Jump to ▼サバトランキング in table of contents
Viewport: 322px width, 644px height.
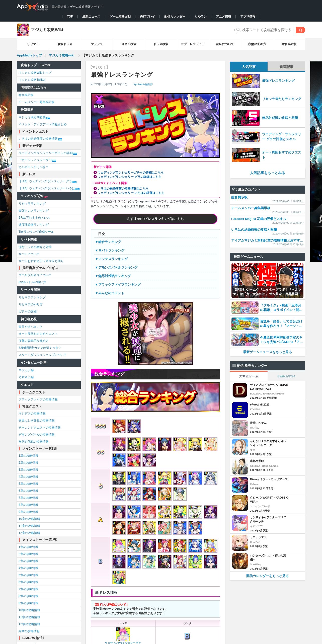click(x=110, y=250)
